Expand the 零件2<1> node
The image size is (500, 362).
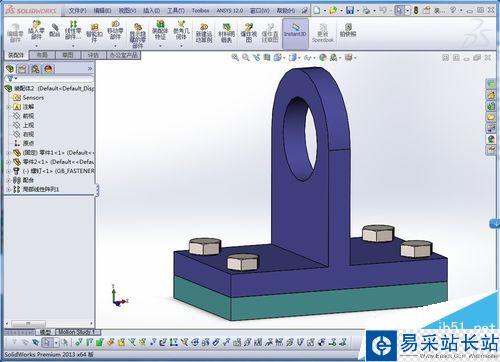click(9, 162)
